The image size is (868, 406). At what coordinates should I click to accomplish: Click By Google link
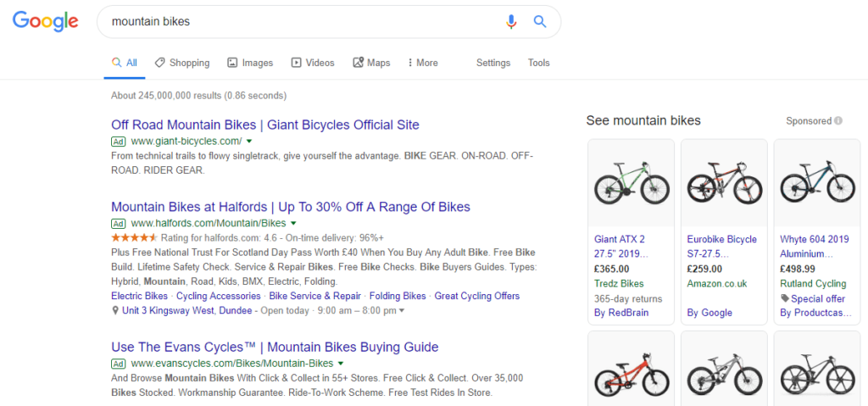[x=709, y=313]
